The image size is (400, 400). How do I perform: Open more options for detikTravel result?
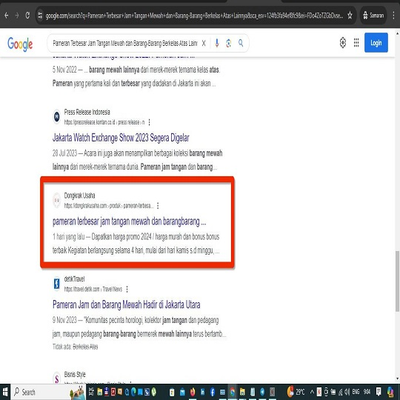pos(127,289)
